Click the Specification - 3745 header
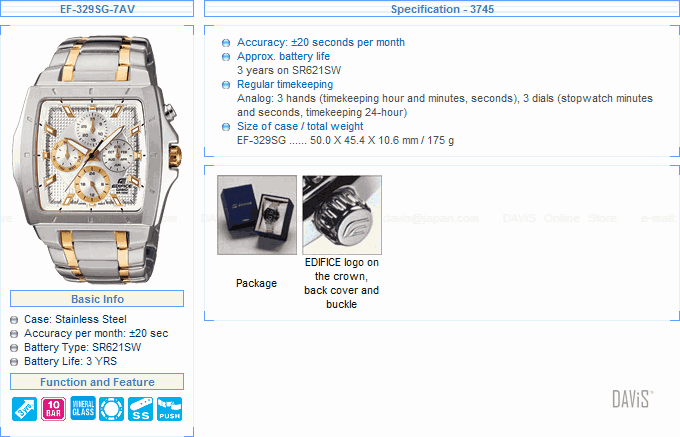Screen dimensions: 680x437 point(442,9)
